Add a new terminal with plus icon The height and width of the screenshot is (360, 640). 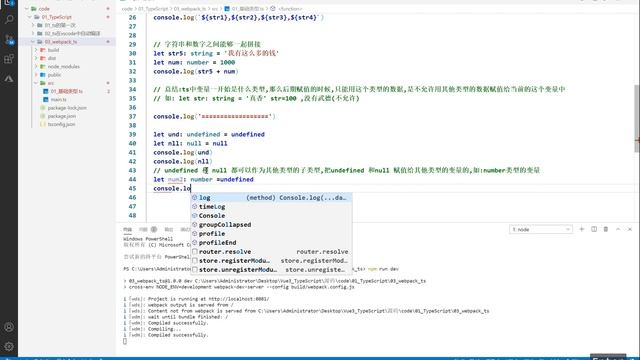click(x=582, y=229)
